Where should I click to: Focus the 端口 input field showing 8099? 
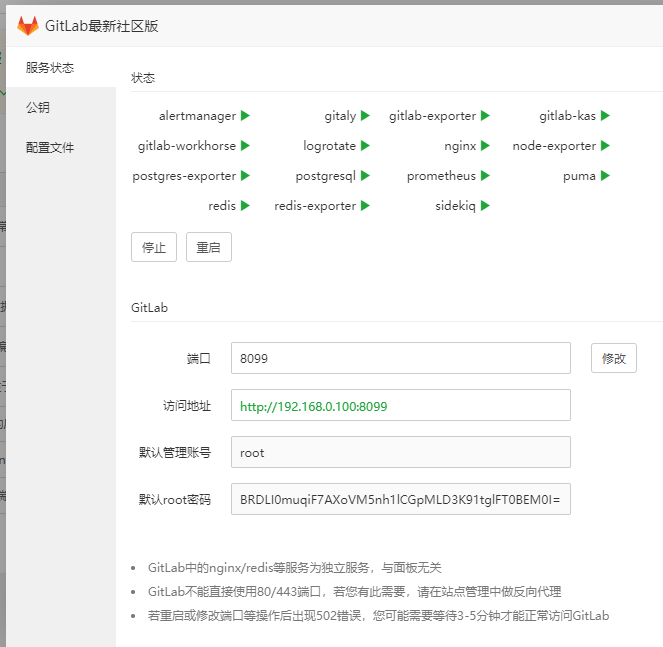[401, 358]
